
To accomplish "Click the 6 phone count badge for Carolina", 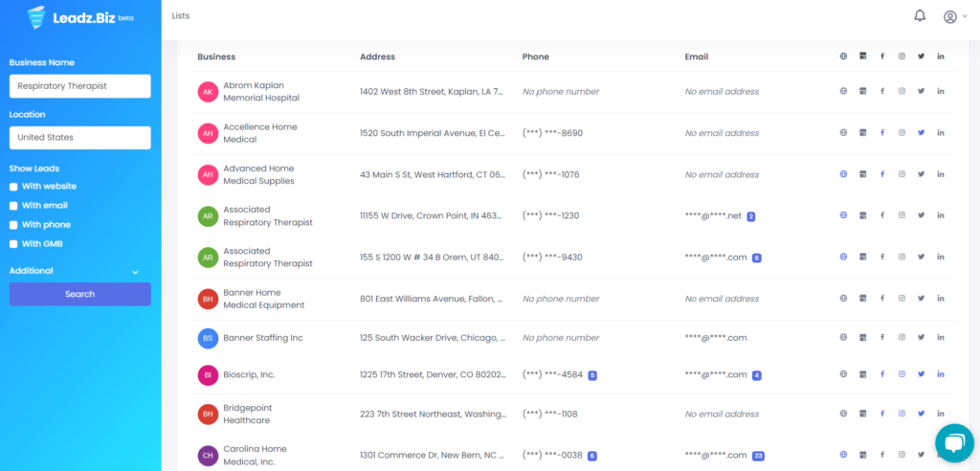I will 591,456.
